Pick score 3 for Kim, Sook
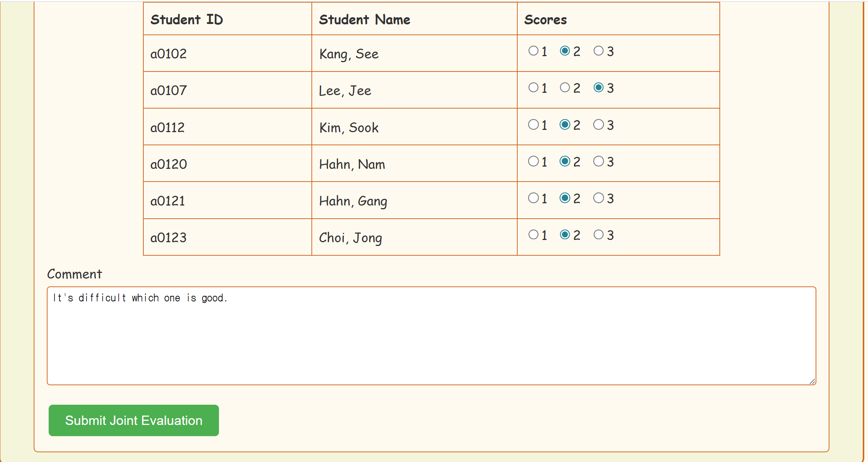Viewport: 868px width, 462px height. pyautogui.click(x=599, y=125)
